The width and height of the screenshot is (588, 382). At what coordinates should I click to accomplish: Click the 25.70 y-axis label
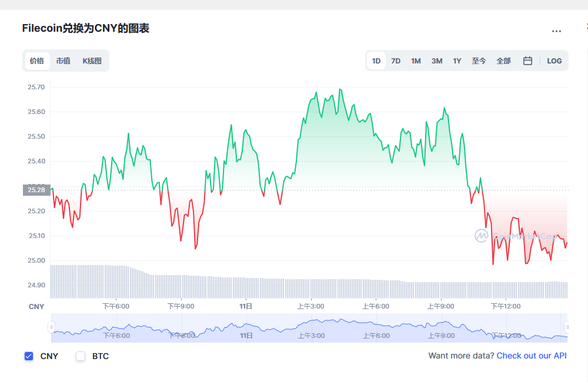(36, 87)
